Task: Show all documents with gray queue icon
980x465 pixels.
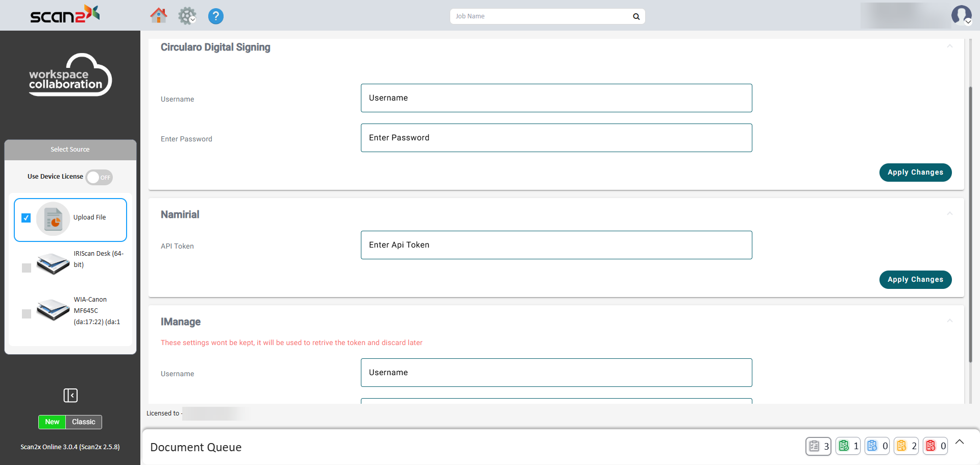Action: click(x=818, y=446)
